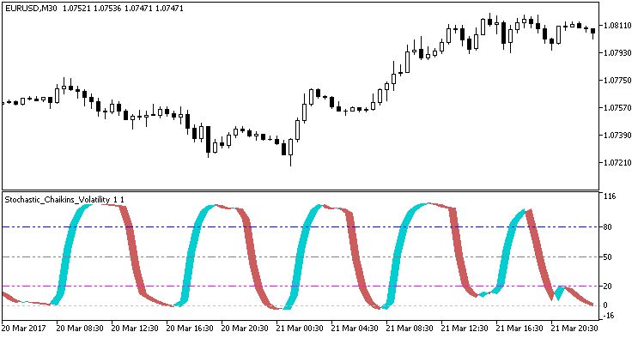644x338 pixels.
Task: Click the 20 Mar 20:30 time label
Action: click(x=245, y=329)
